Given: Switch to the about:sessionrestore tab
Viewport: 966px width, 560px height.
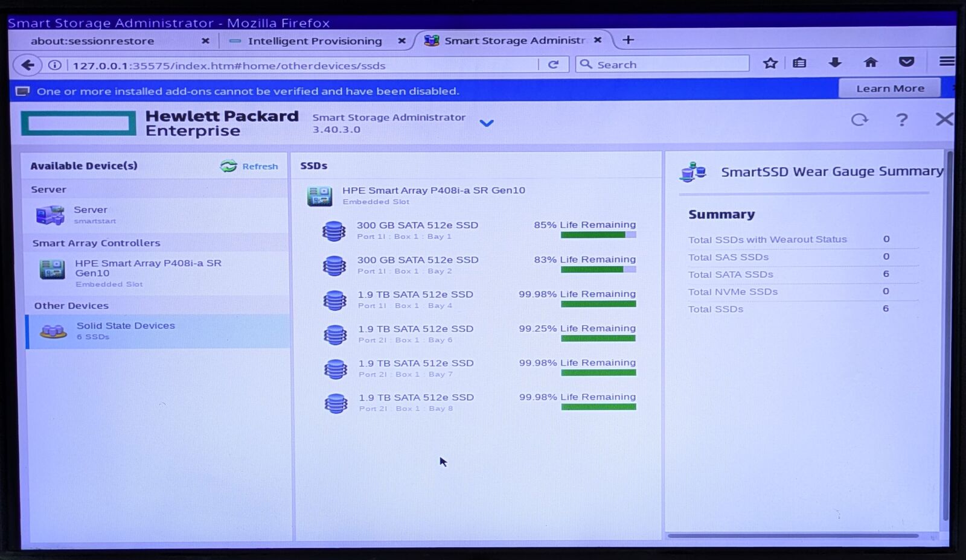Looking at the screenshot, I should [92, 41].
